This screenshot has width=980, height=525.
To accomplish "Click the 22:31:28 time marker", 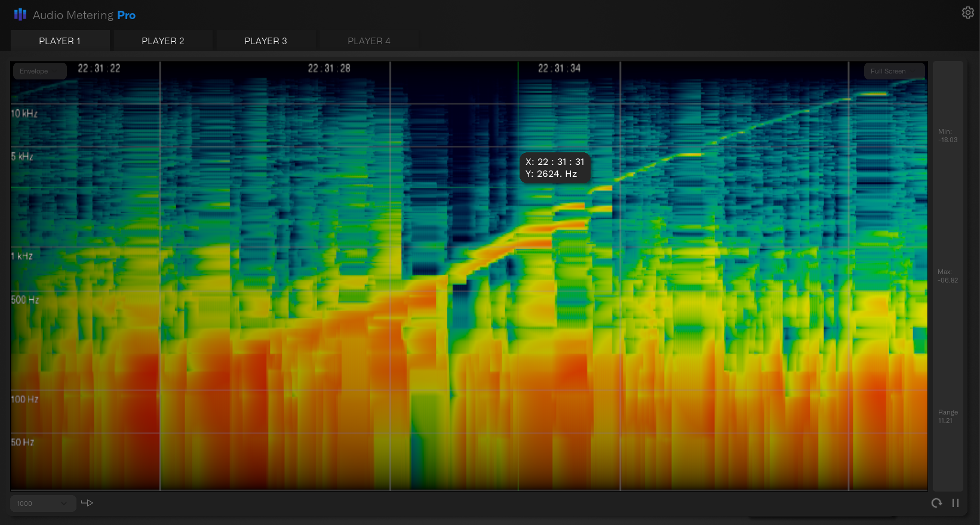I will click(329, 69).
